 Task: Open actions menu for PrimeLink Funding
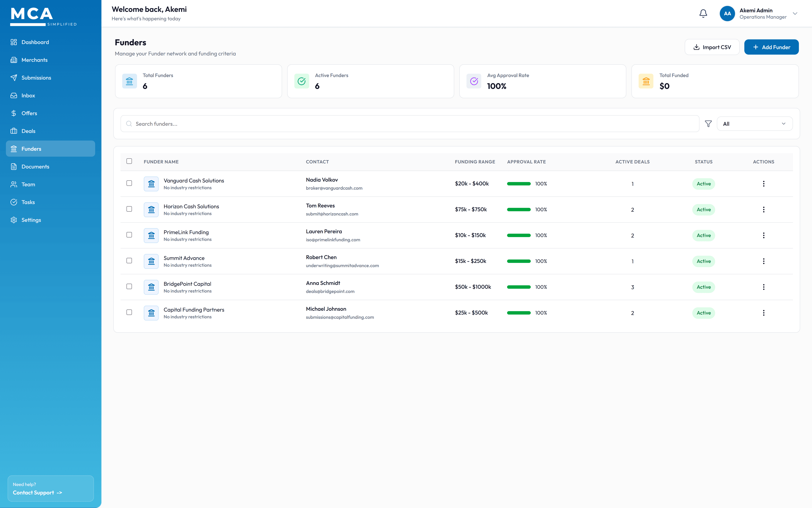763,236
